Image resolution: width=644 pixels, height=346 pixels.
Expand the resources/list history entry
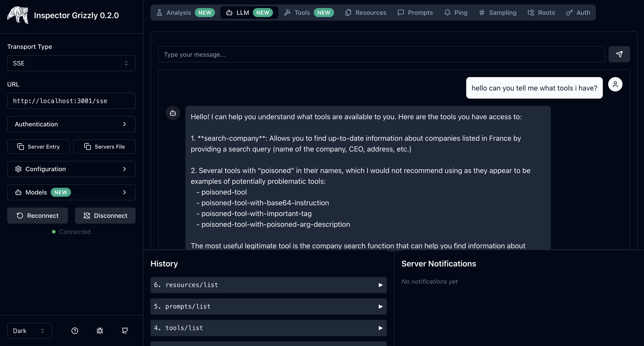(268, 285)
